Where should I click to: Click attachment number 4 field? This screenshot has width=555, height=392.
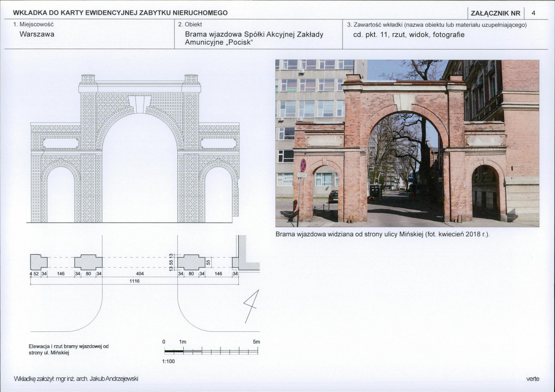(x=533, y=13)
